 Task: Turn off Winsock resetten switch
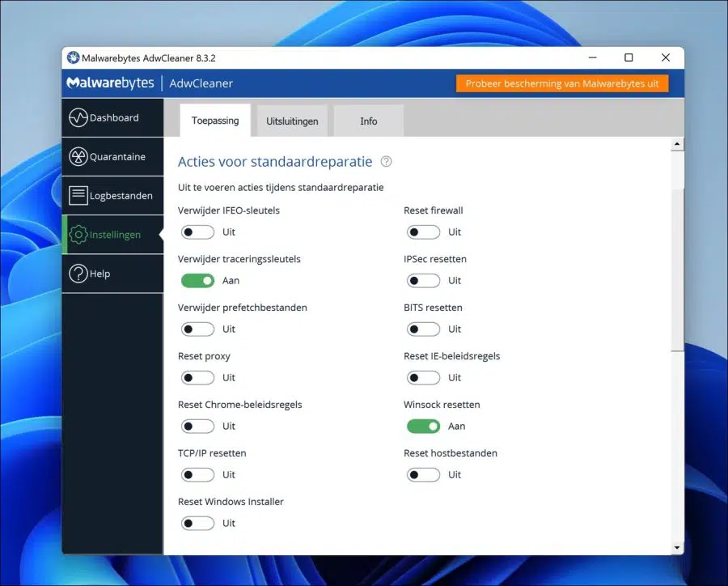[423, 426]
